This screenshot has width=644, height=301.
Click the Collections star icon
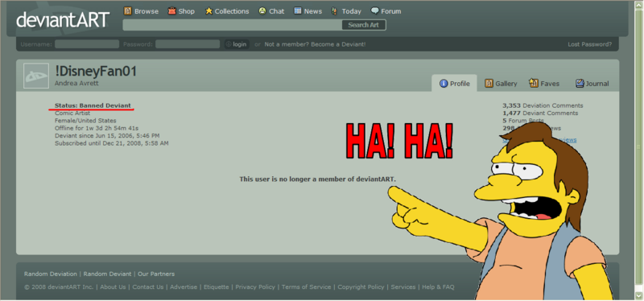pos(208,11)
